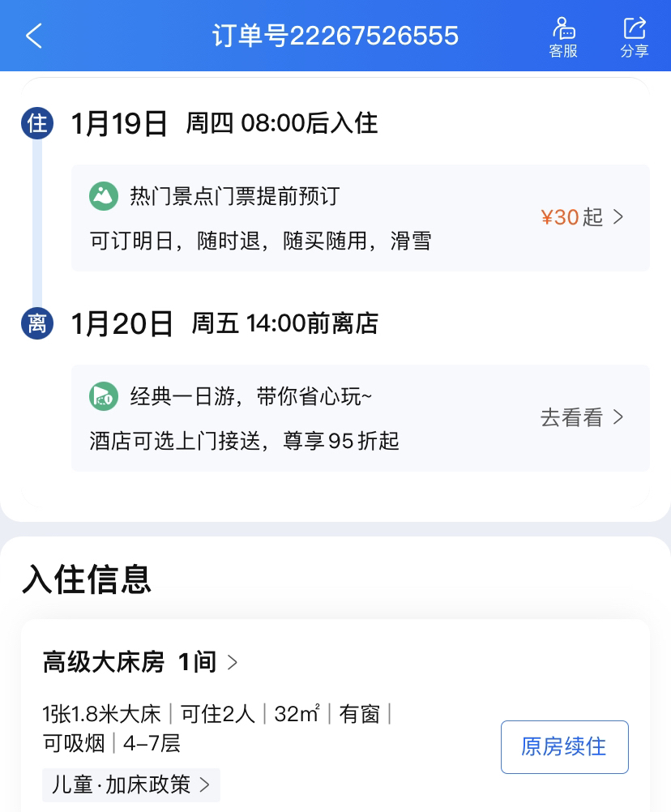Tap the 1月20日 check-out date

point(122,324)
